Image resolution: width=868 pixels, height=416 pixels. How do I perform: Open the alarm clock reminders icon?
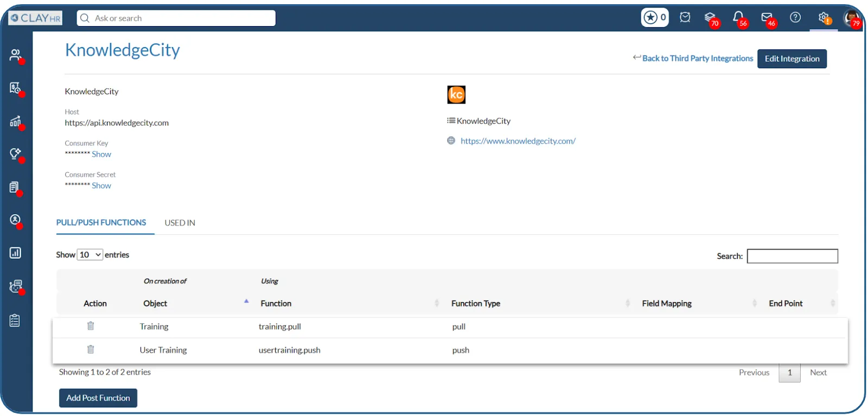pyautogui.click(x=685, y=17)
